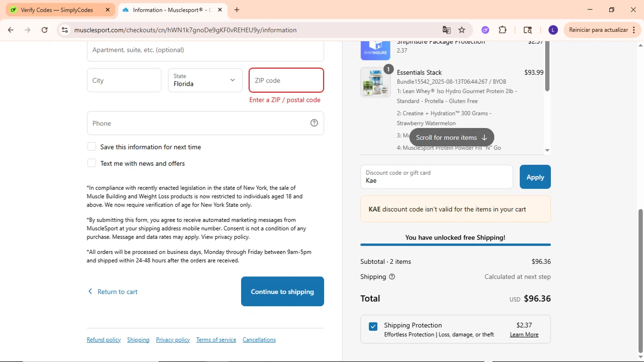Viewport: 644px width, 362px height.
Task: Close the Information Musclesport tab
Action: (x=220, y=10)
